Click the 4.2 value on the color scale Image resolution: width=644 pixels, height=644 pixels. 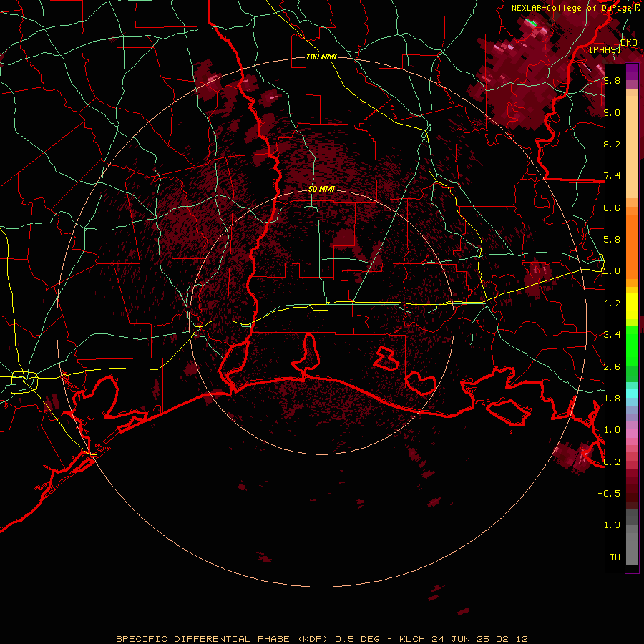click(x=612, y=303)
